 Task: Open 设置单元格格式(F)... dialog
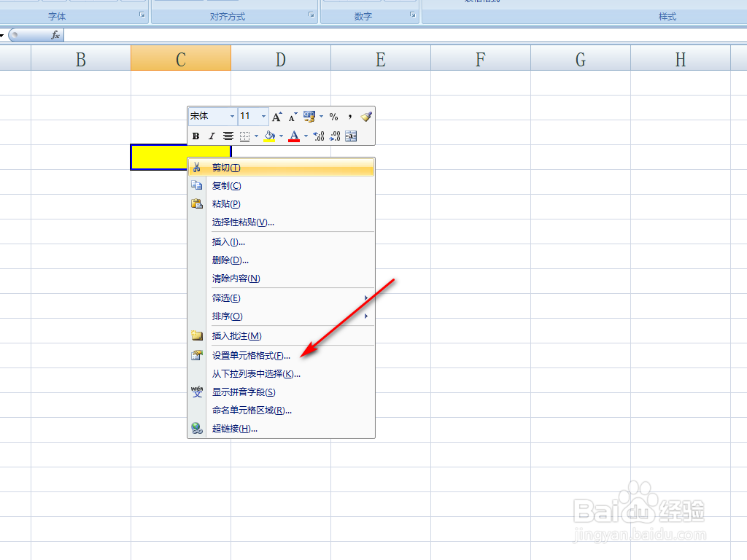[x=281, y=356]
